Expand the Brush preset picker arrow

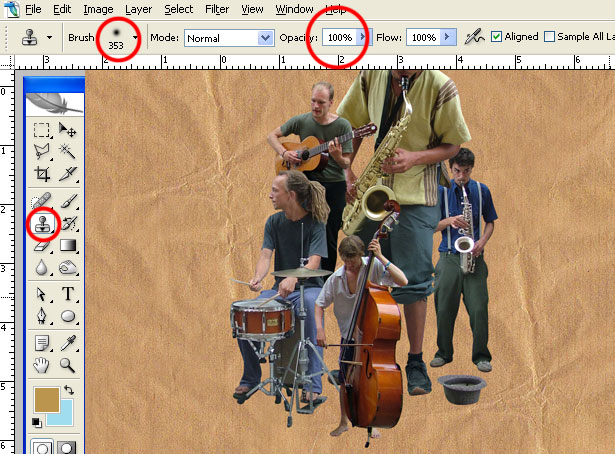(135, 38)
